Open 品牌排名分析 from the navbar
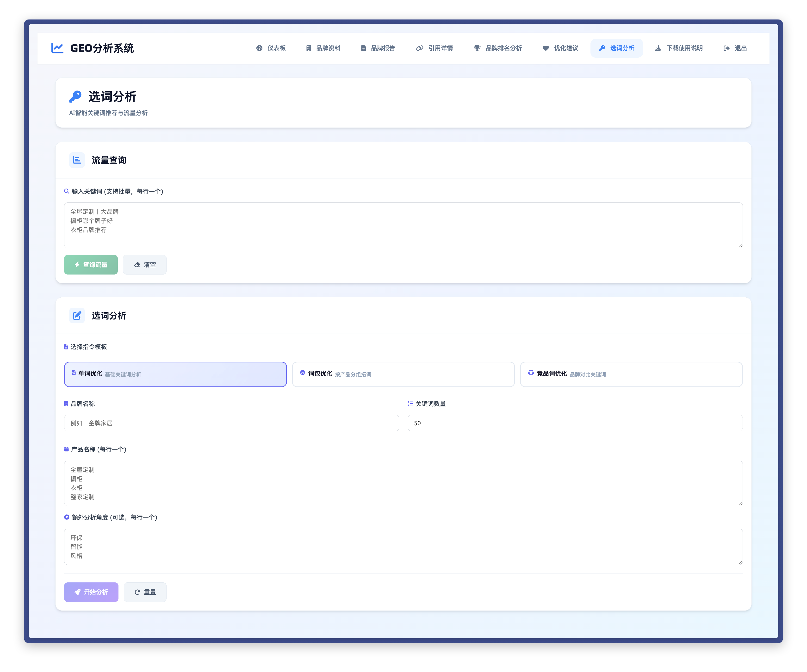Viewport: 807px width, 672px height. [x=498, y=48]
